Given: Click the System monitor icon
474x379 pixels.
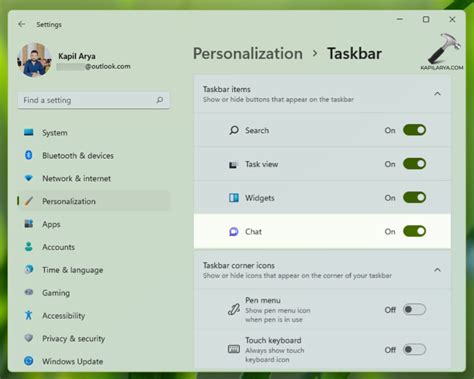Looking at the screenshot, I should [x=29, y=133].
